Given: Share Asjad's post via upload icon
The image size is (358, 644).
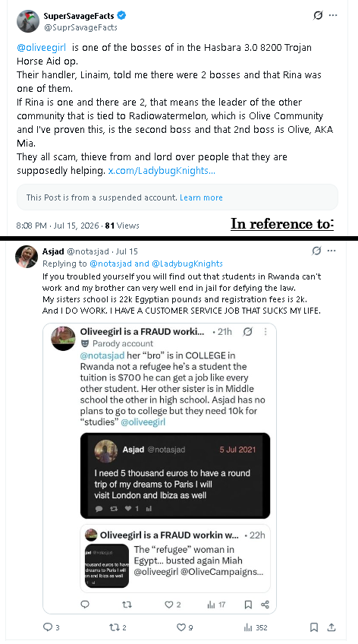Looking at the screenshot, I should click(x=331, y=627).
